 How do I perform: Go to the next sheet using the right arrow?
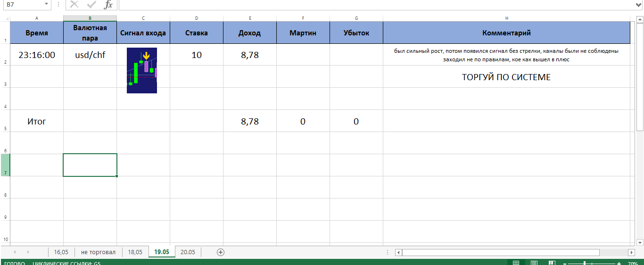click(28, 252)
